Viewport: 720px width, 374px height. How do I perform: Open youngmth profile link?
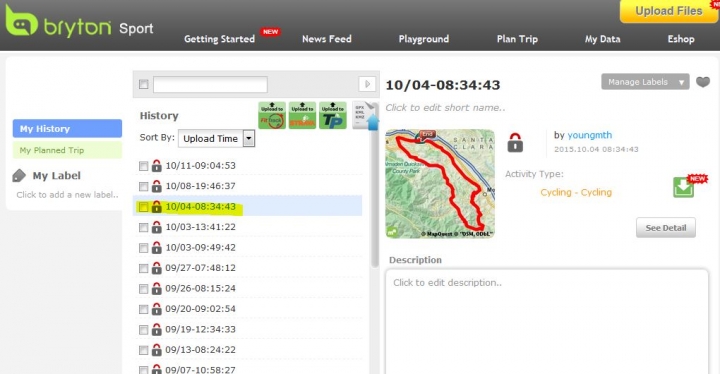pos(590,135)
